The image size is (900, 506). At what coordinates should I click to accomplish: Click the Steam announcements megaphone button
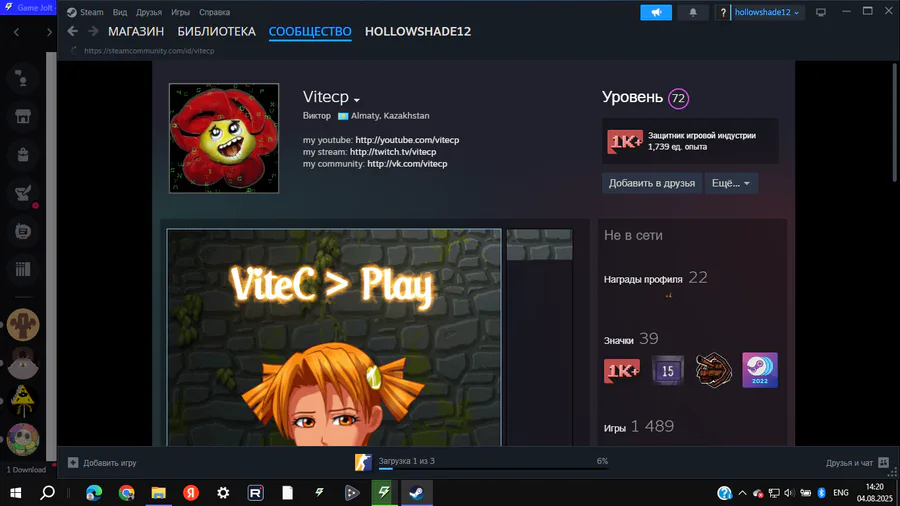[655, 12]
